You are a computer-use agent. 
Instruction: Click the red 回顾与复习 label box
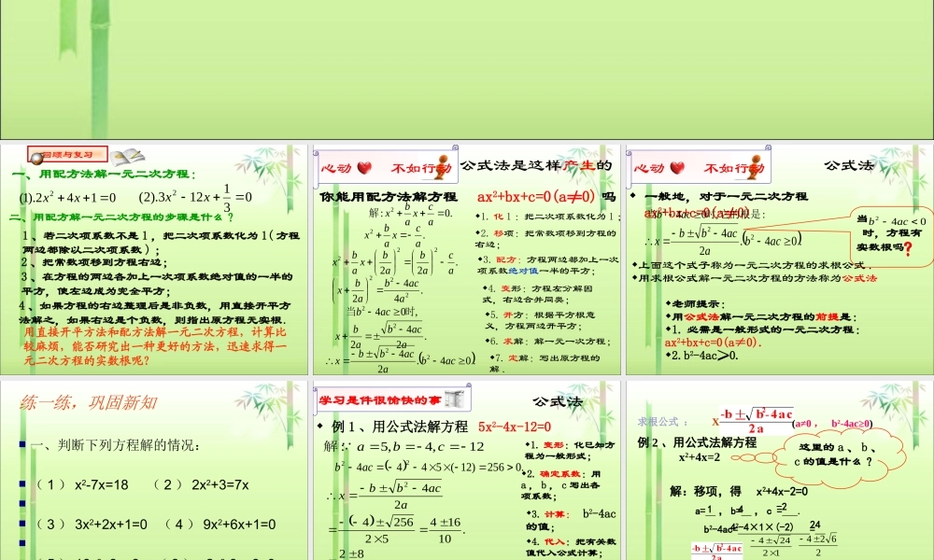pos(67,155)
